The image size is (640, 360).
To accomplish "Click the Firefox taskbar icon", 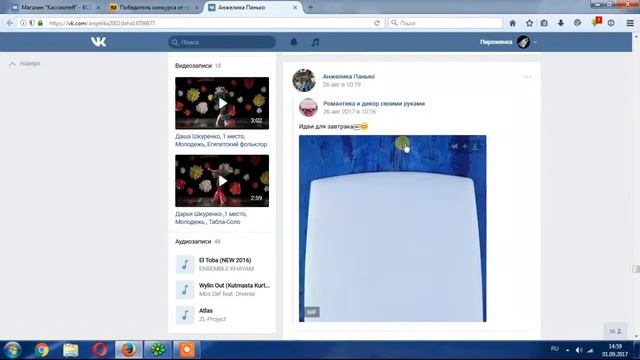I will coord(129,350).
